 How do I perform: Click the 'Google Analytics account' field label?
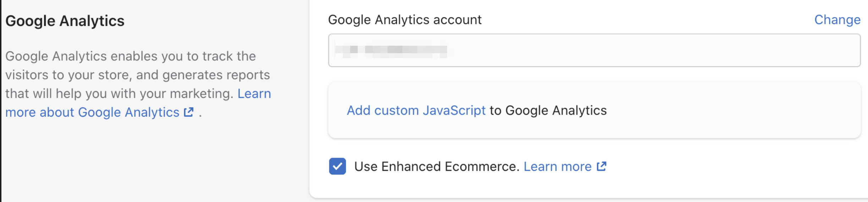tap(405, 20)
